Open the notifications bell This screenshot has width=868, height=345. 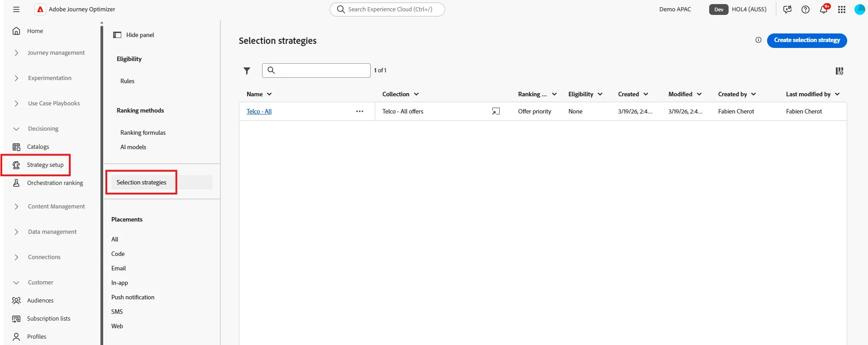pyautogui.click(x=824, y=9)
